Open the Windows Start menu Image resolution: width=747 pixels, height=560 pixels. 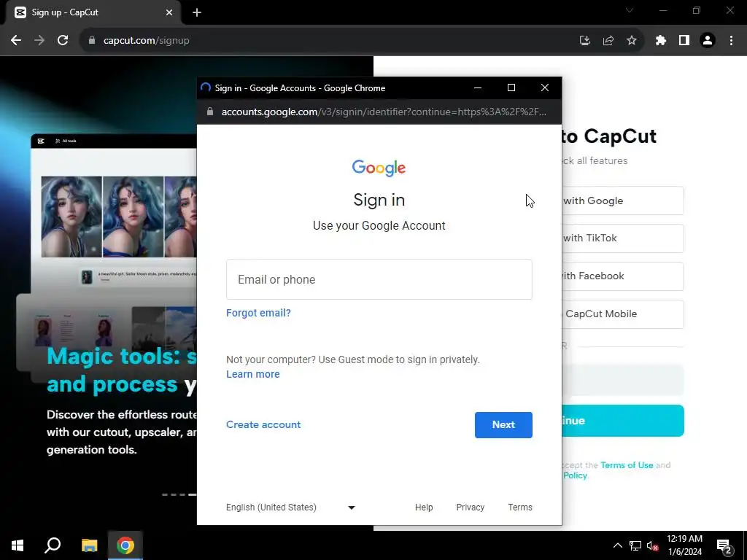(18, 545)
